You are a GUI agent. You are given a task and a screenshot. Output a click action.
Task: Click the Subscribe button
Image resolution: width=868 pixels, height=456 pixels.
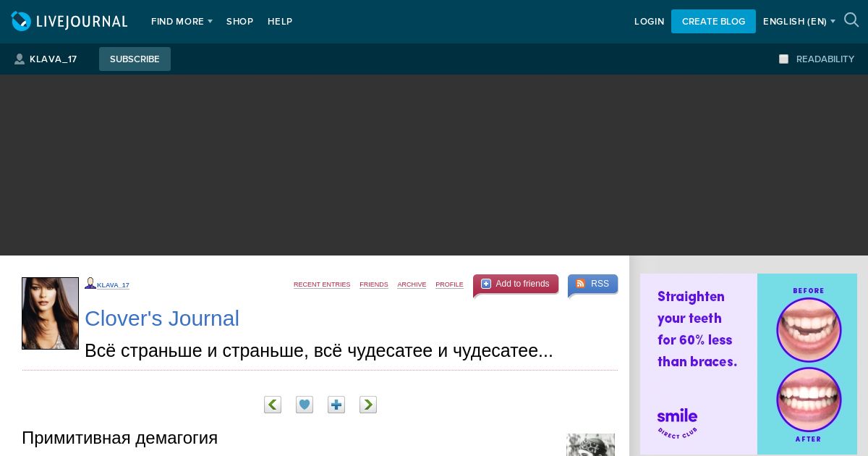click(x=135, y=59)
